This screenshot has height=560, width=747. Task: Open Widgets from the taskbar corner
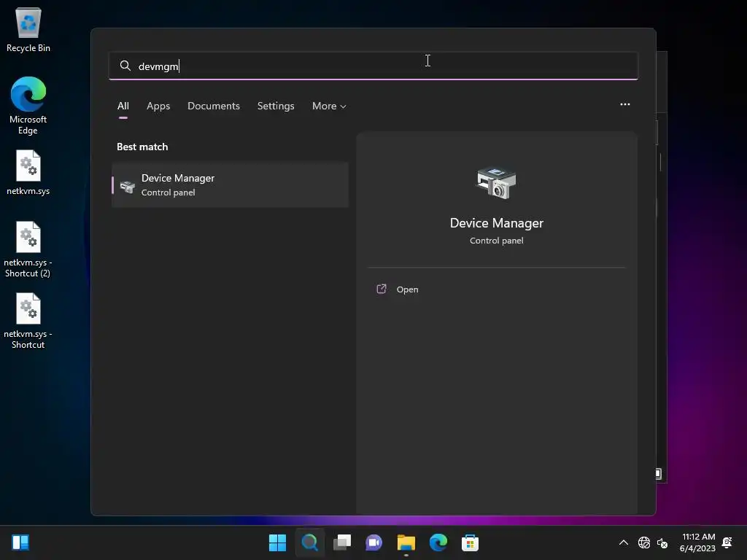point(20,542)
